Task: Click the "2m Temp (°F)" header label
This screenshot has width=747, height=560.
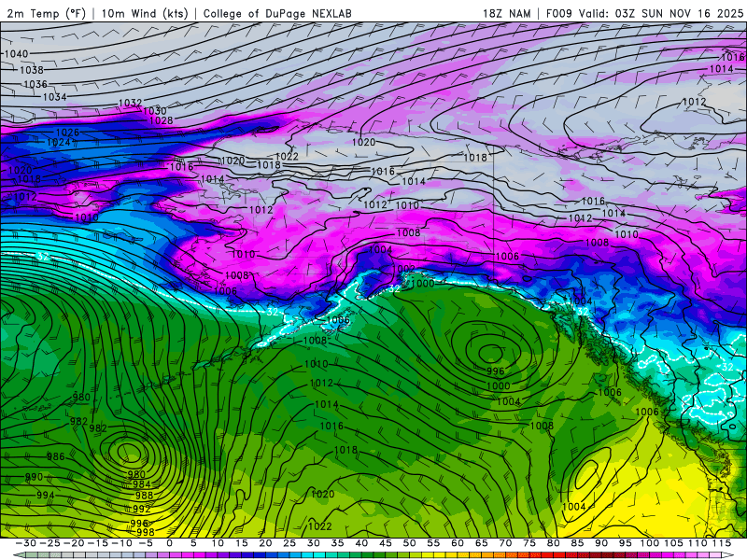Action: (46, 13)
